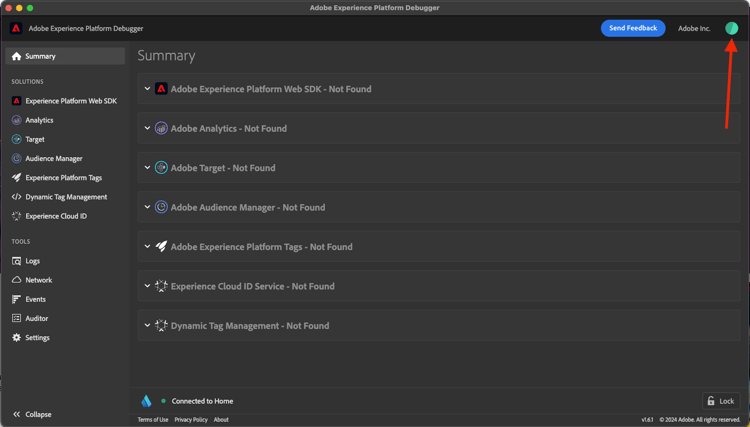This screenshot has height=427, width=750.
Task: Open the Terms of Use link
Action: [x=153, y=419]
